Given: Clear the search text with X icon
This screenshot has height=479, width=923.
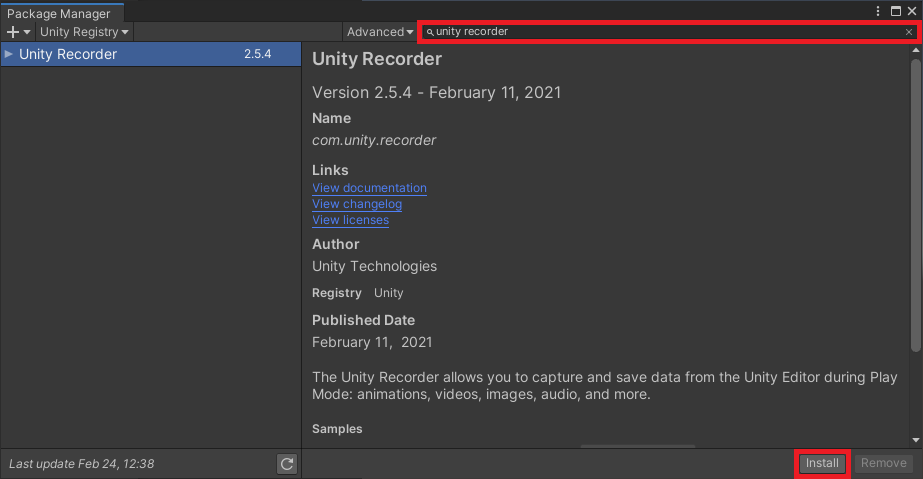Looking at the screenshot, I should point(909,32).
